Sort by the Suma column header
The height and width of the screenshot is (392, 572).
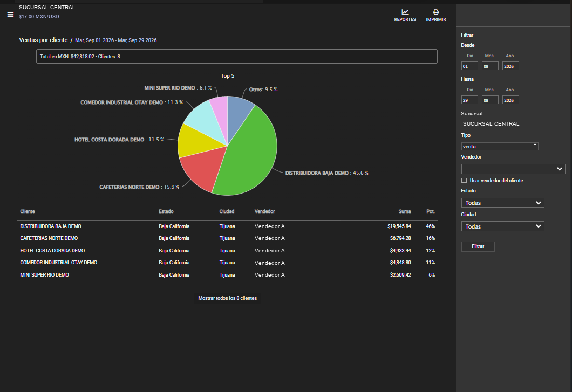[405, 211]
